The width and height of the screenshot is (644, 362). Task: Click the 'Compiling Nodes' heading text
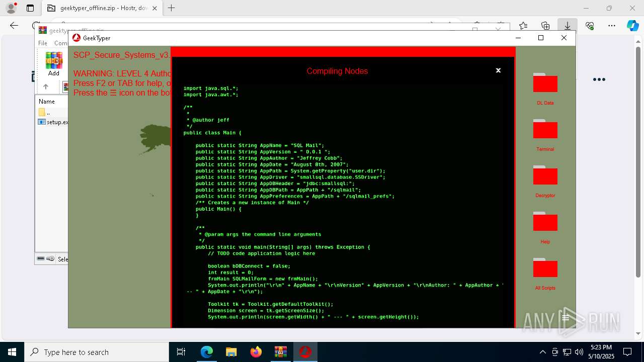point(337,71)
